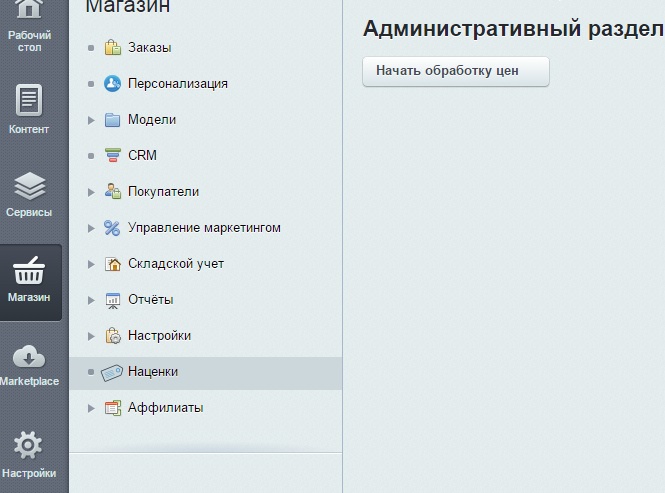The height and width of the screenshot is (493, 665).
Task: Click the Контент document icon
Action: 30,100
